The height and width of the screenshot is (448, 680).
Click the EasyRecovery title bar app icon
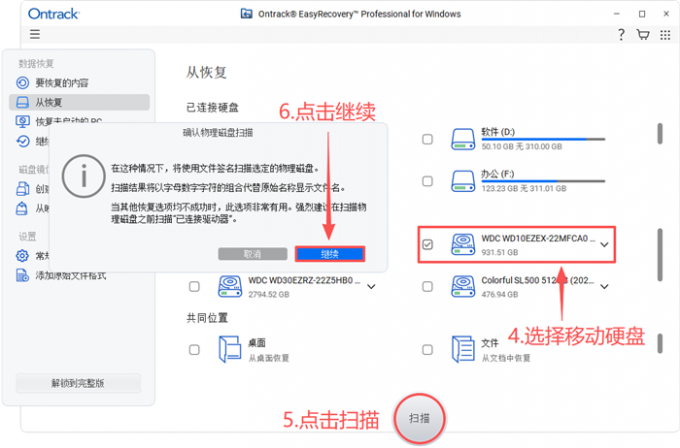tap(246, 13)
